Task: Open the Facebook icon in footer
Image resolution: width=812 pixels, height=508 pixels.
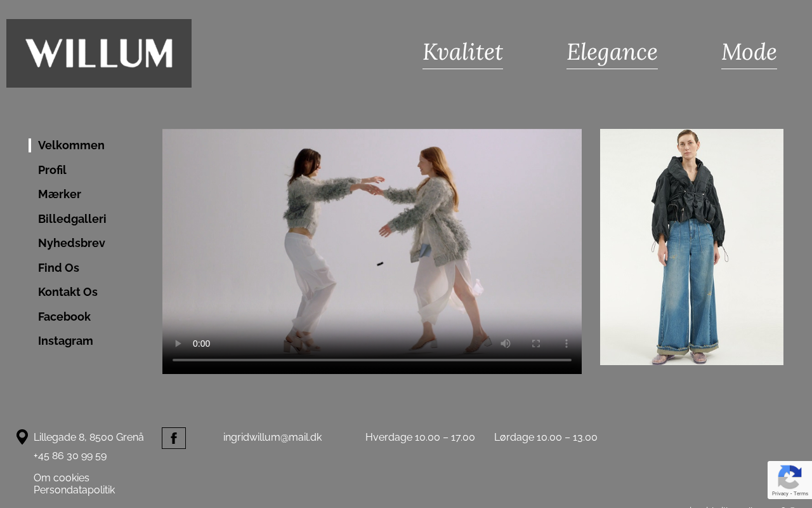Action: [x=174, y=438]
